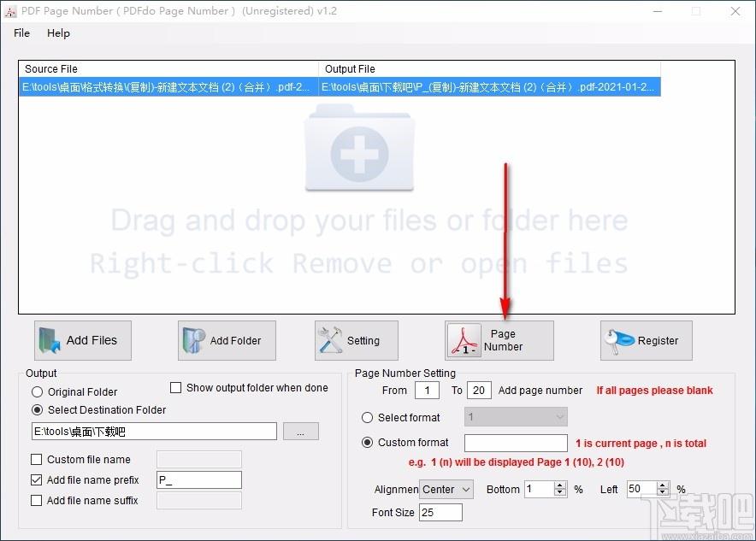Click the Custom file name text field
The height and width of the screenshot is (541, 756).
click(199, 460)
